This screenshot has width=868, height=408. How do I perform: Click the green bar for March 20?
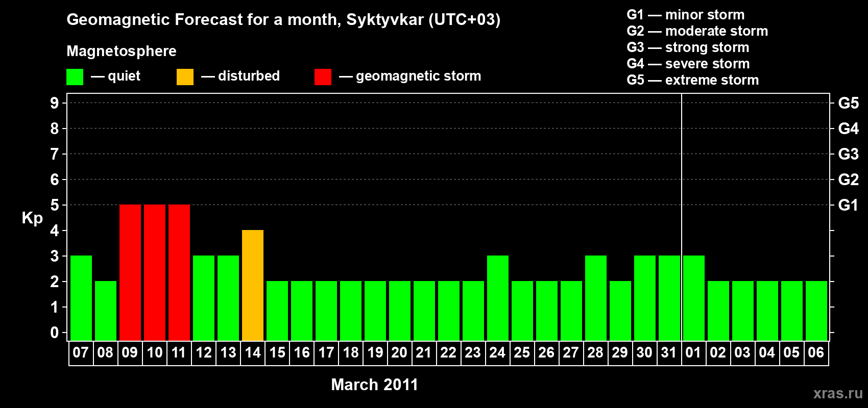tap(400, 311)
